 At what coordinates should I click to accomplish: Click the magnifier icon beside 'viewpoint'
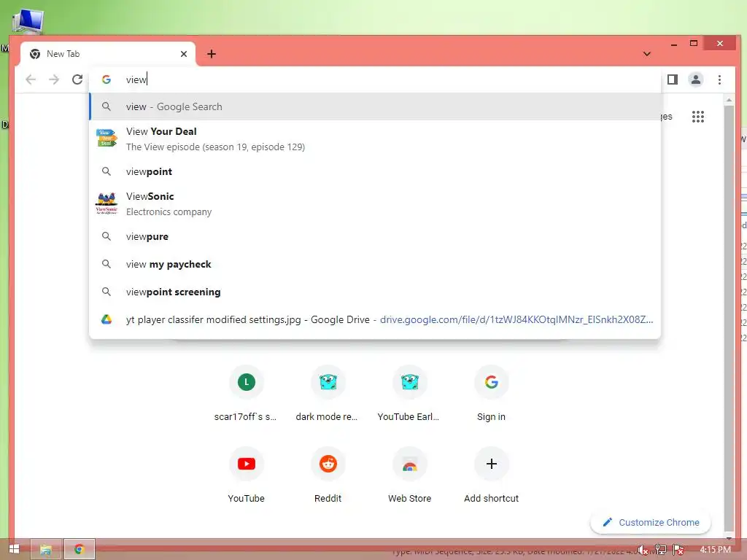[107, 171]
